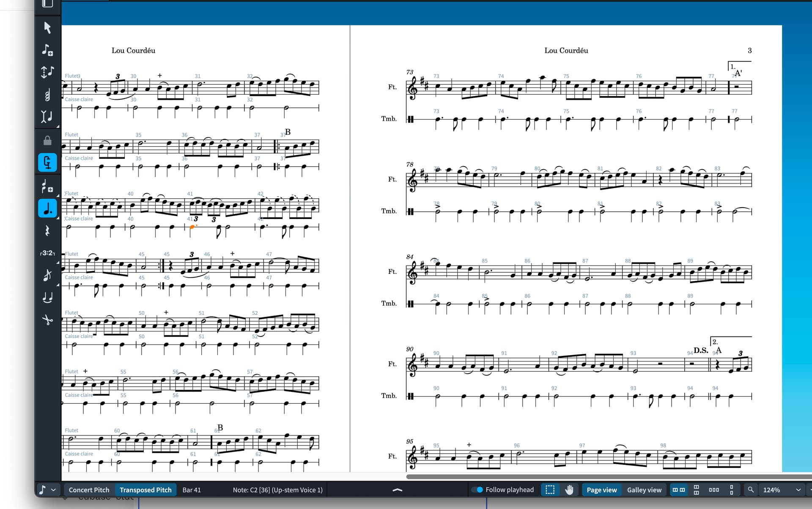Open the 3:2 tuplet tool

click(47, 253)
